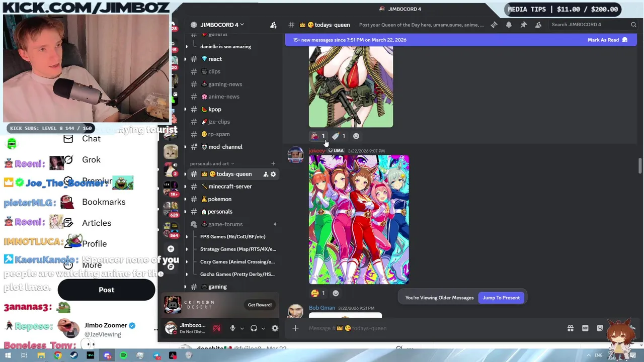Viewport: 644px width, 362px height.
Task: Open the colorful uma rangers image
Action: pos(359,220)
